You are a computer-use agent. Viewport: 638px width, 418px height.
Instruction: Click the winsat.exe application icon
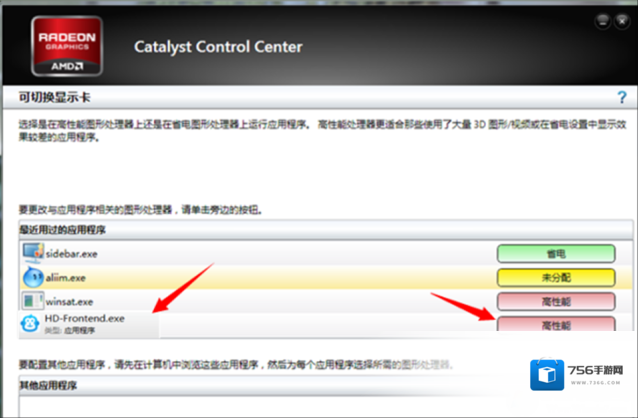(x=33, y=301)
